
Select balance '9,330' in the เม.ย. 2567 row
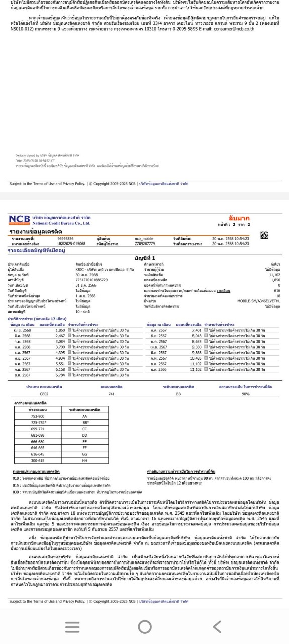pyautogui.click(x=197, y=347)
